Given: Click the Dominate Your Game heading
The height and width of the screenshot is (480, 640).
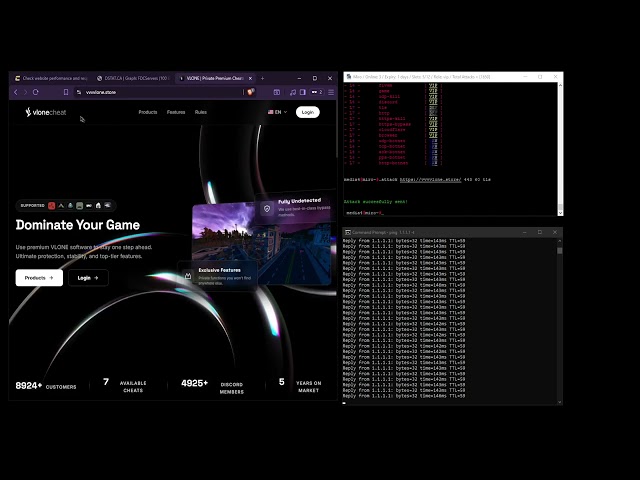Looking at the screenshot, I should click(78, 225).
